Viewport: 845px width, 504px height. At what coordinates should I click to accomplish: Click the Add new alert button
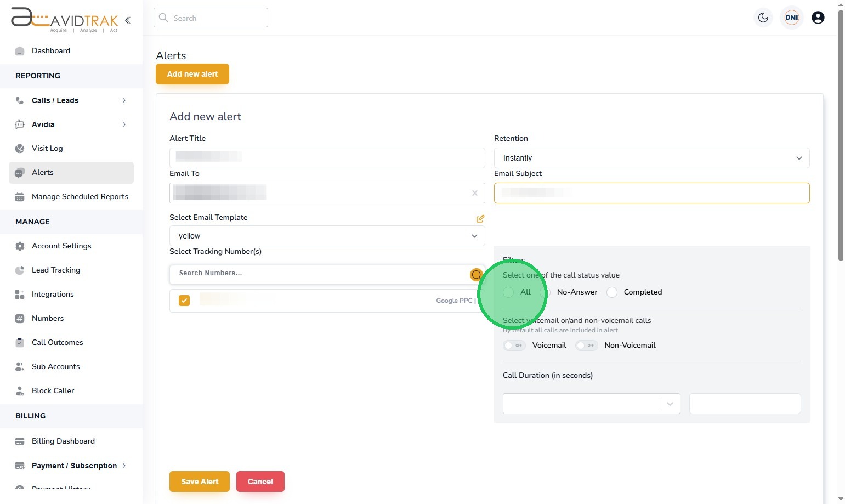192,74
